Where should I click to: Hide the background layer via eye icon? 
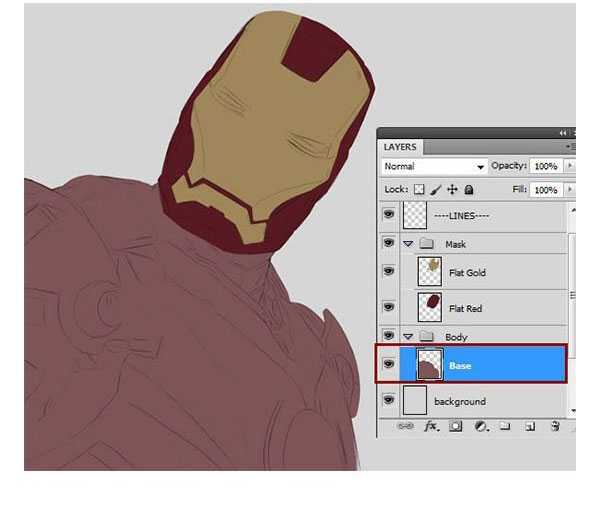point(388,401)
